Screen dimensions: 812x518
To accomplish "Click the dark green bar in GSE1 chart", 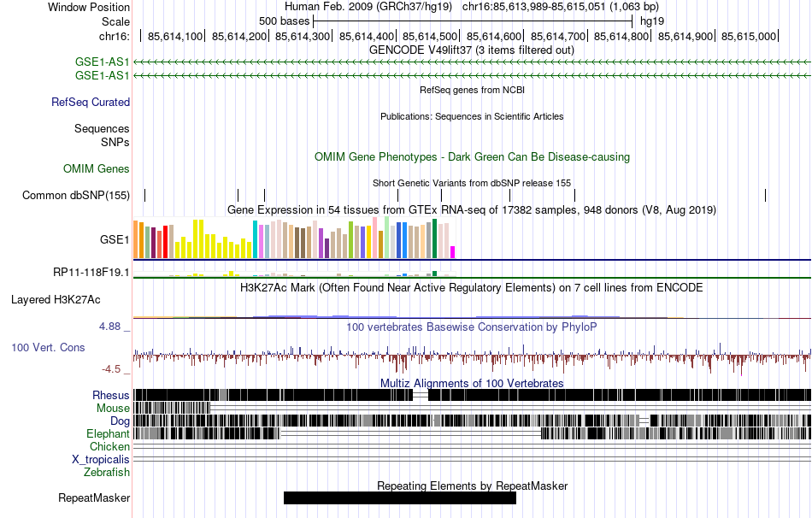I will click(434, 238).
